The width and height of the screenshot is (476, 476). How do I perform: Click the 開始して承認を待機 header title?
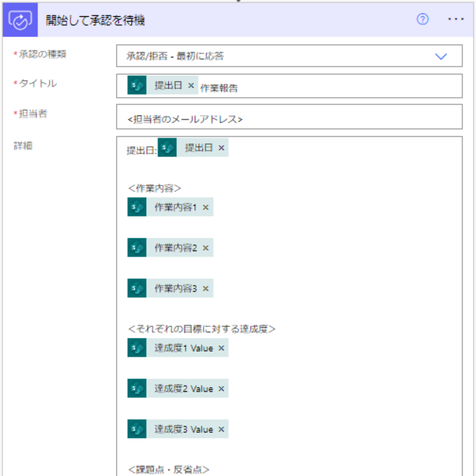95,20
